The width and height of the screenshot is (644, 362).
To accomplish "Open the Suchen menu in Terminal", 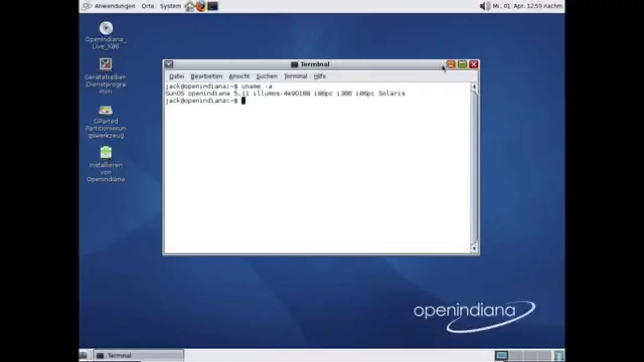I will pyautogui.click(x=267, y=76).
